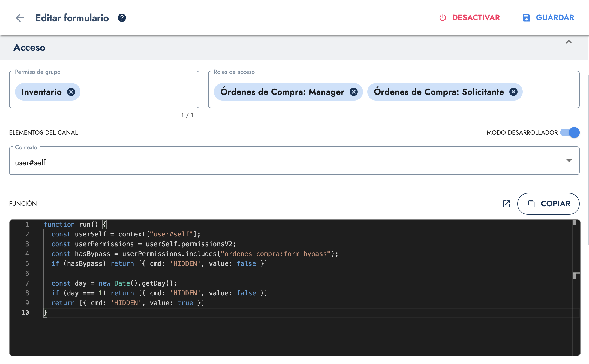
Task: Remove the Inventario chip
Action: 71,92
